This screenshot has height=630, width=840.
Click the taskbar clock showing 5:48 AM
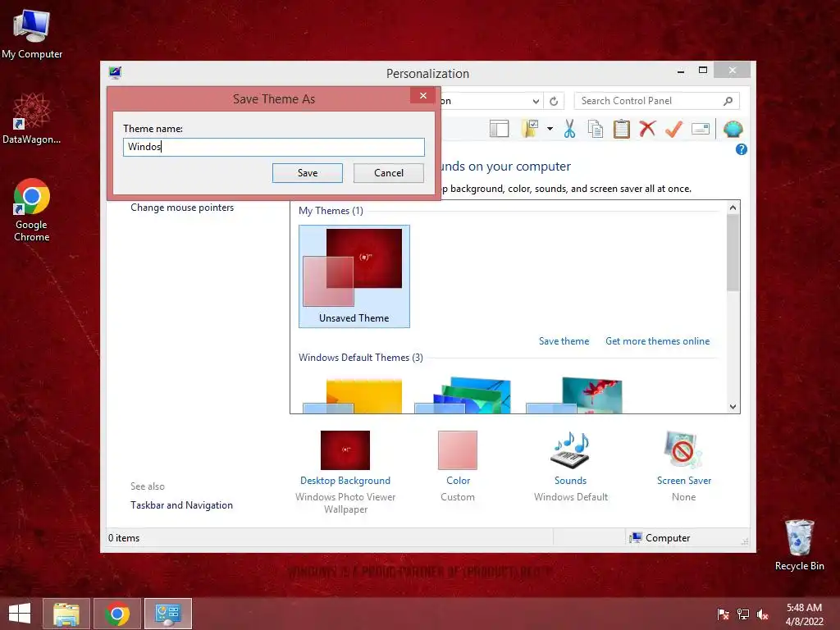tap(804, 614)
